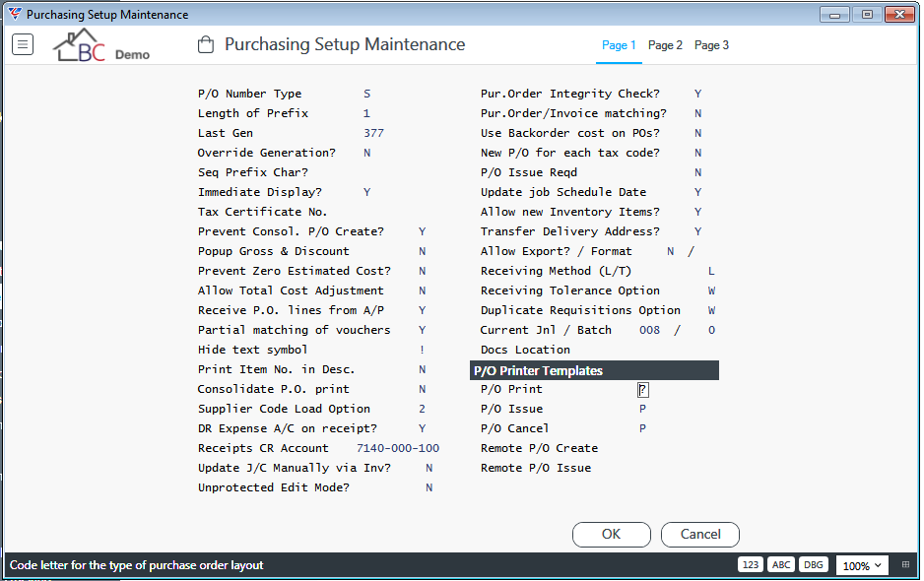Confirm changes with OK button
Image resolution: width=924 pixels, height=581 pixels.
coord(611,534)
